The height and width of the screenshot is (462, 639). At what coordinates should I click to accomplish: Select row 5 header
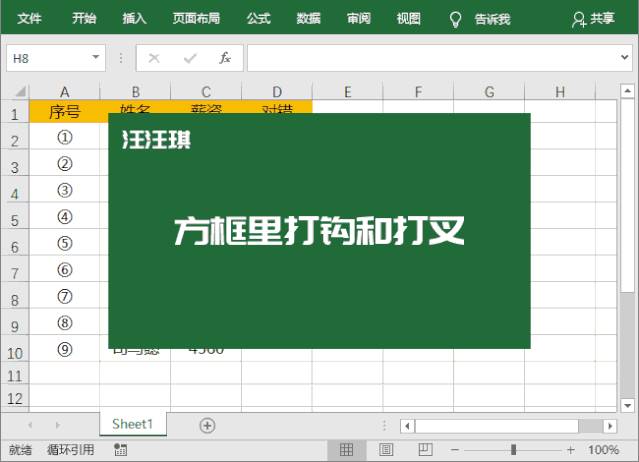click(x=15, y=218)
